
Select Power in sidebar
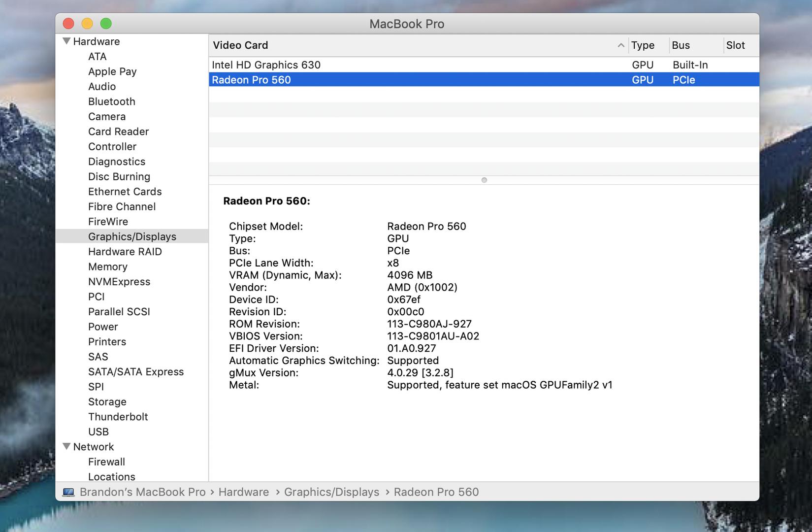103,327
